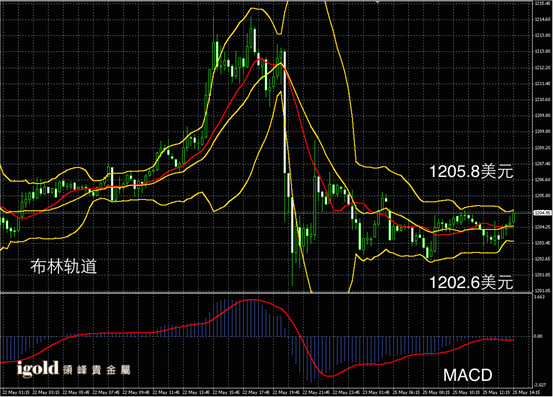The image size is (553, 397).
Task: Click the 1211.40 price axis label
Action: [x=542, y=84]
